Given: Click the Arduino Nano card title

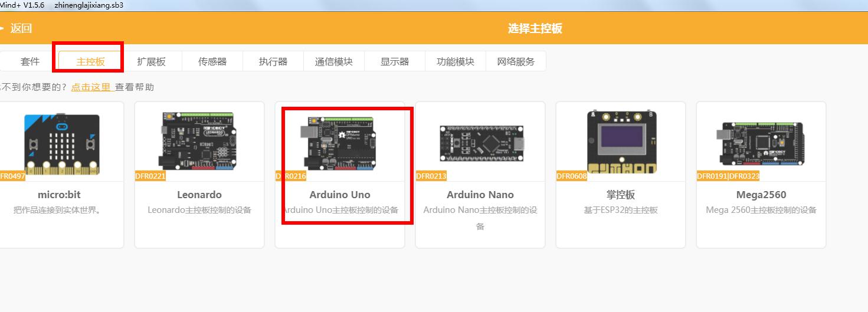Looking at the screenshot, I should [x=480, y=195].
